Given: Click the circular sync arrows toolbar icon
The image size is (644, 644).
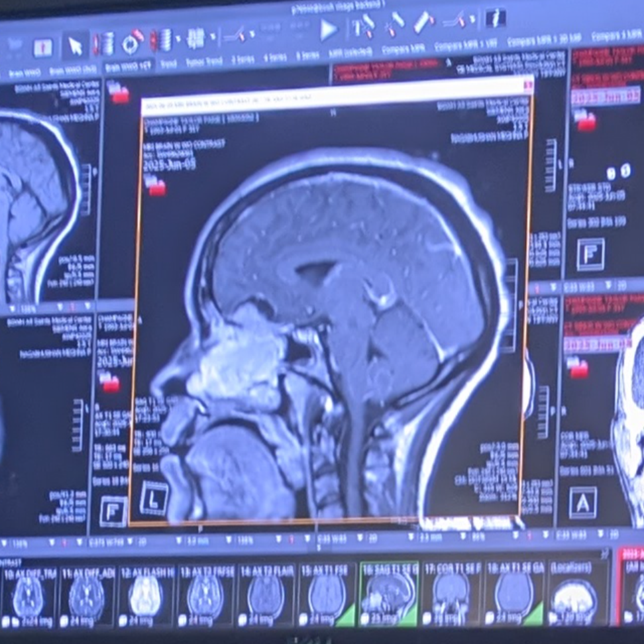Looking at the screenshot, I should pos(132,42).
